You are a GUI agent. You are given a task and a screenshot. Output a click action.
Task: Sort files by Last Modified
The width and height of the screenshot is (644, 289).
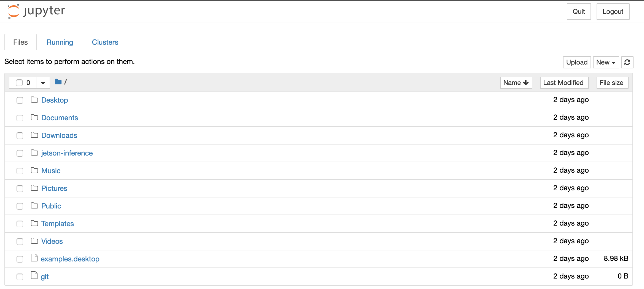coord(564,83)
